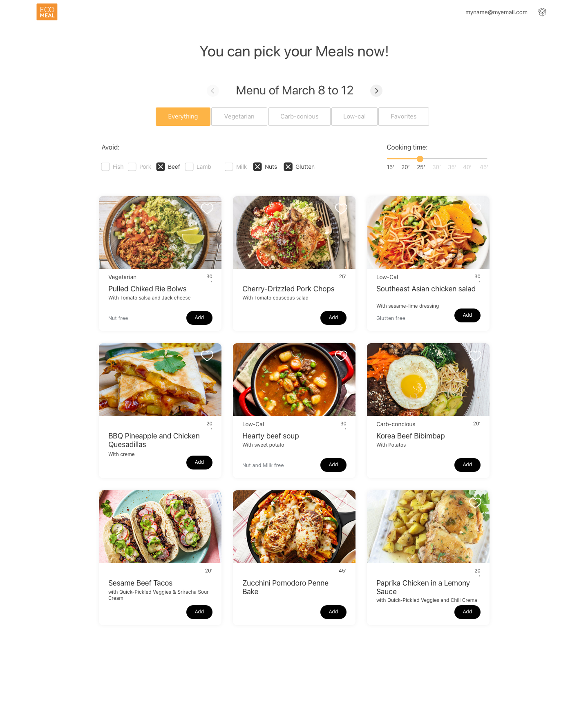Enable the Fish avoid checkbox
Screen dimensions: 588x702
(x=105, y=167)
